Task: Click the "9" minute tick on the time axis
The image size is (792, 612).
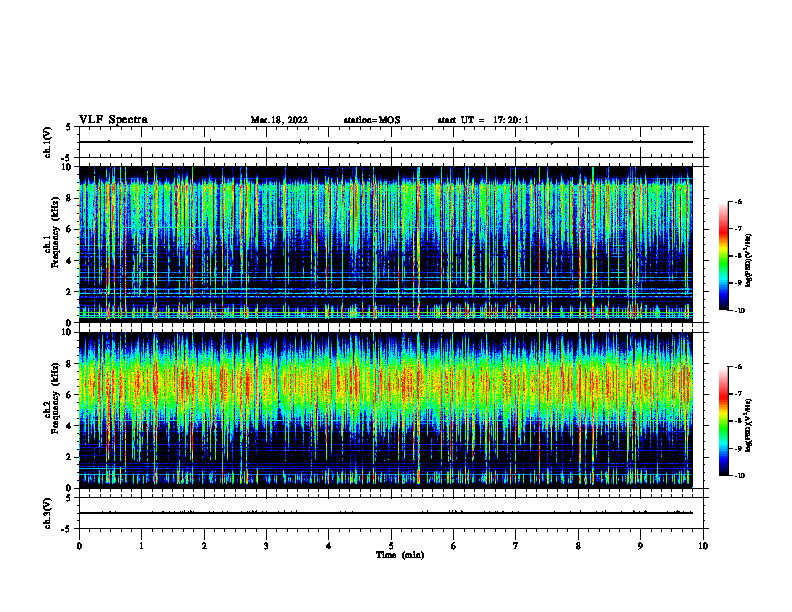Action: tap(640, 546)
